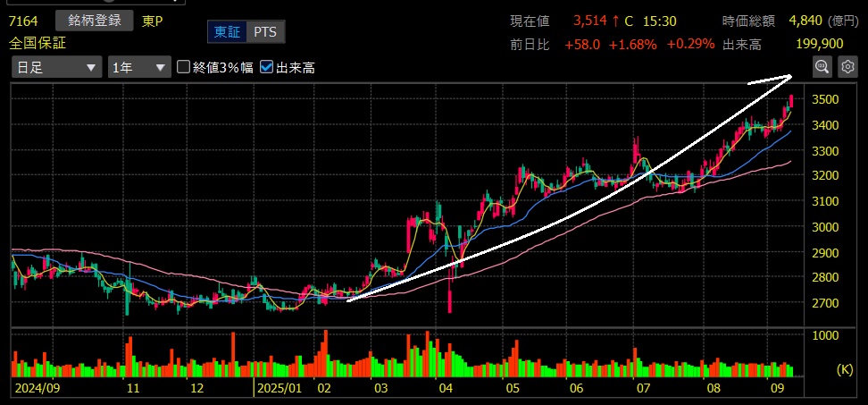Click the 3500 price axis label
868x405 pixels.
pos(826,99)
